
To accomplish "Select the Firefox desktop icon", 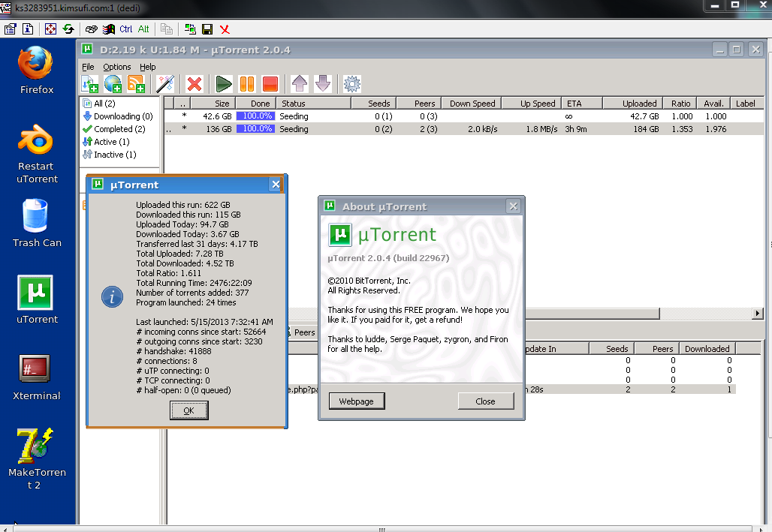I will pos(37,70).
